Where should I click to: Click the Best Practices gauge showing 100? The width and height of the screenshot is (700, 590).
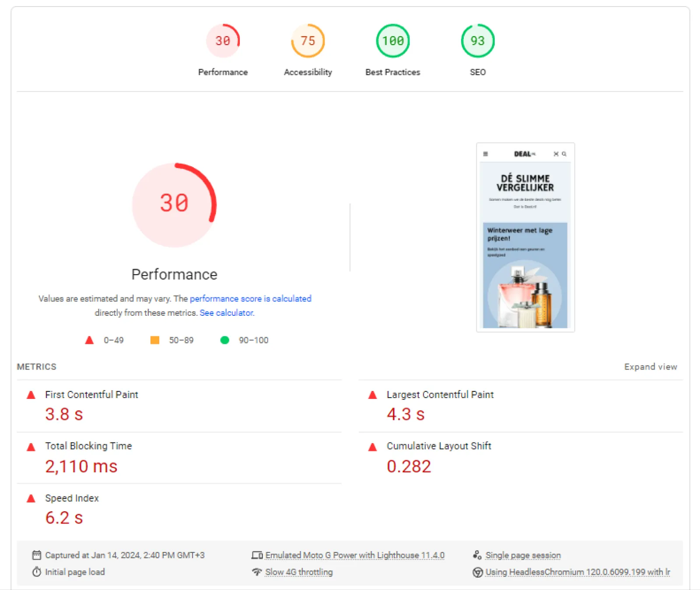tap(393, 41)
